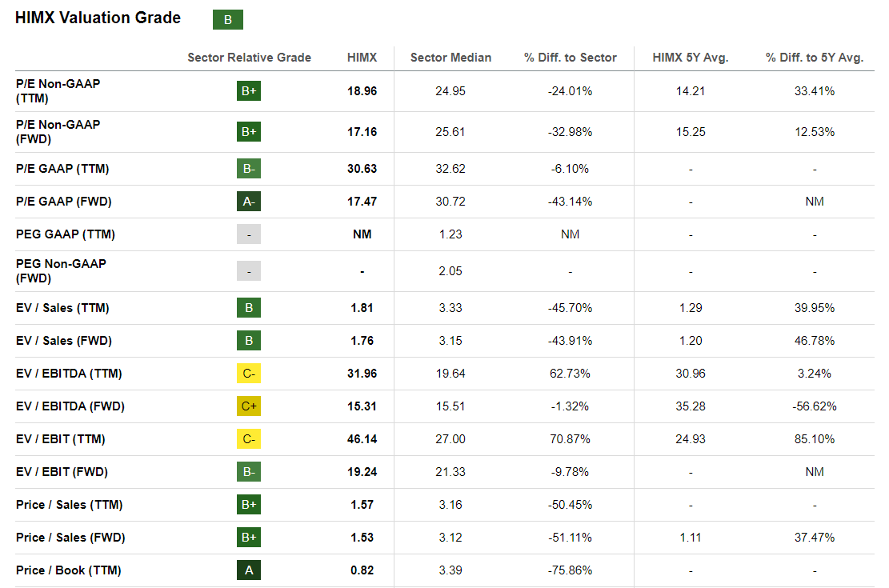Click the A grade badge for Price / Book (TTM)

[249, 570]
